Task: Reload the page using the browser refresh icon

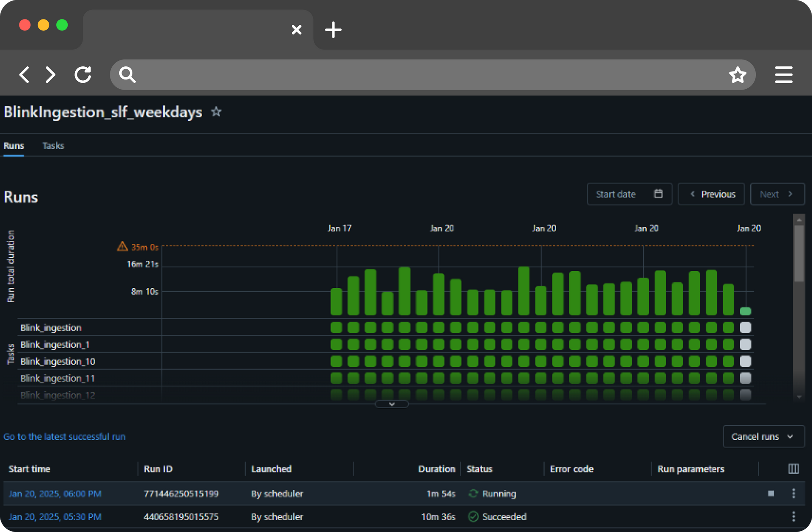Action: [x=83, y=74]
